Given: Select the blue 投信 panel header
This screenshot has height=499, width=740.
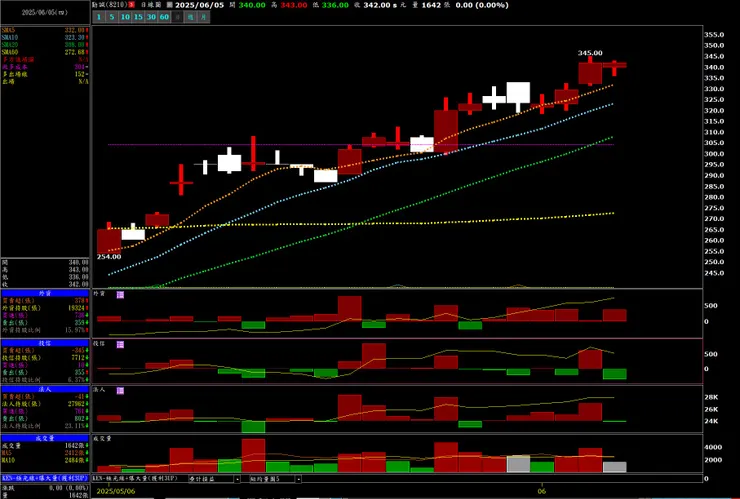Looking at the screenshot, I should (45, 343).
